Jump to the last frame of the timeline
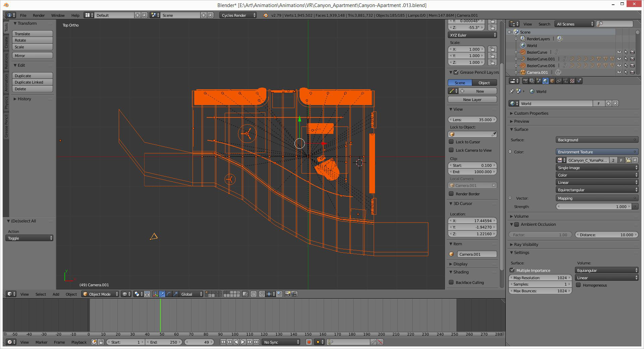Screen dimensions: 644x349 click(256, 342)
